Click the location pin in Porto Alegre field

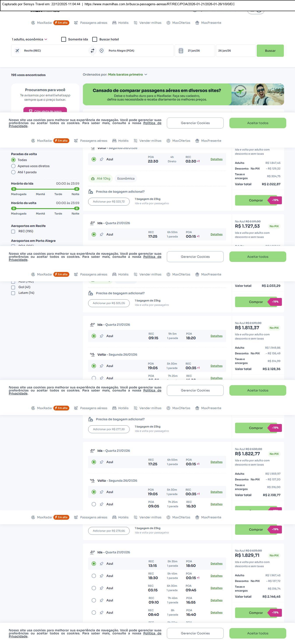102,51
